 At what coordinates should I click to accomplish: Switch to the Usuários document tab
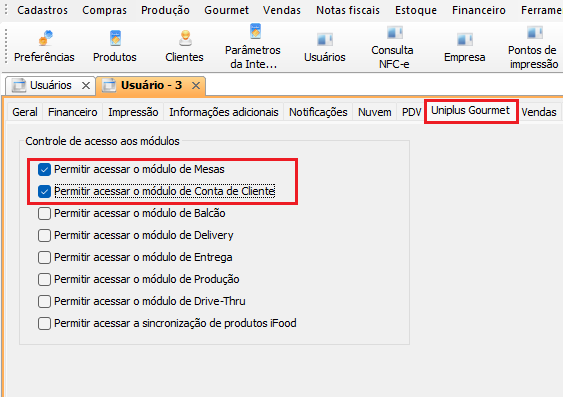coord(50,85)
